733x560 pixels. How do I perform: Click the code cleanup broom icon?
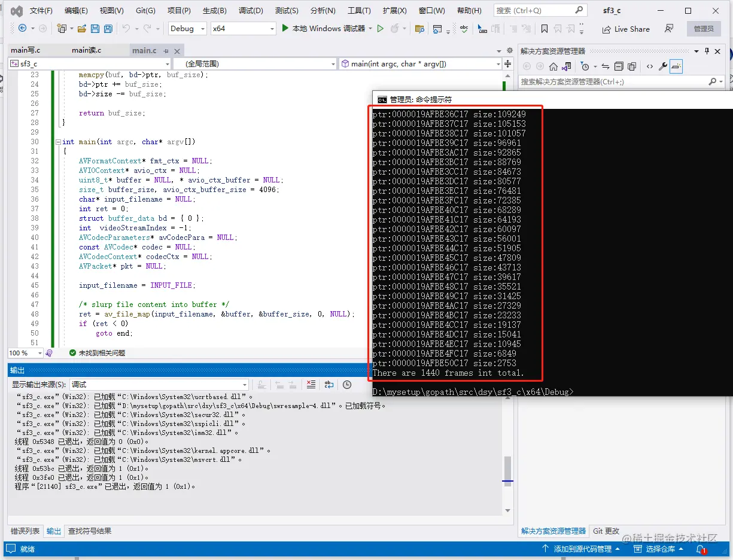[48, 353]
